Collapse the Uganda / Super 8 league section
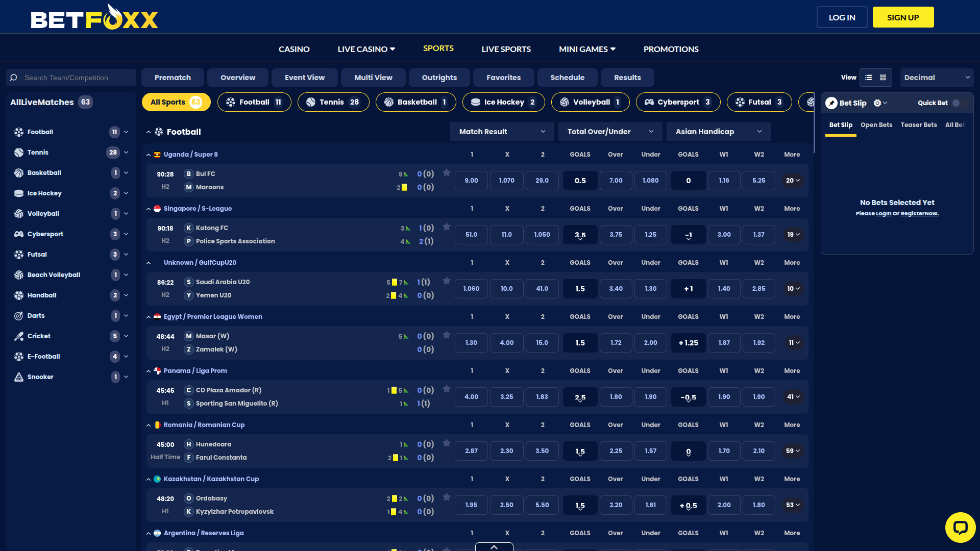Viewport: 980px width, 551px height. (149, 155)
